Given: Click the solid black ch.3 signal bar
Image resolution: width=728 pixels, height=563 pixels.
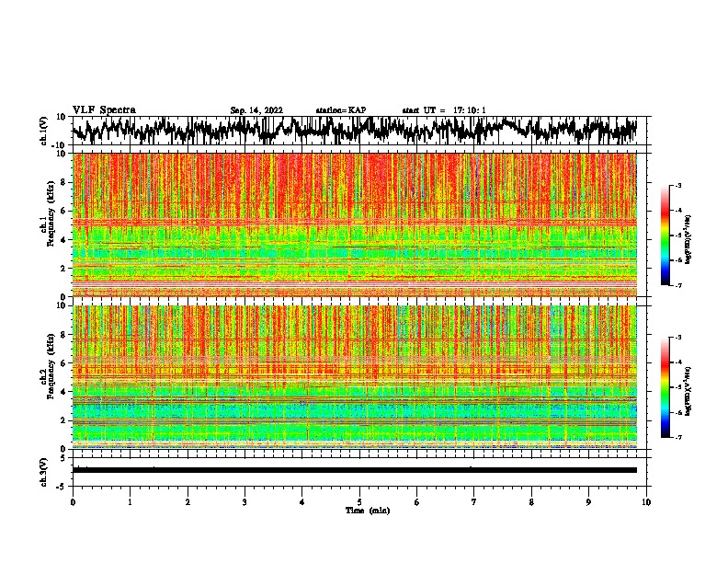Looking at the screenshot, I should click(355, 470).
